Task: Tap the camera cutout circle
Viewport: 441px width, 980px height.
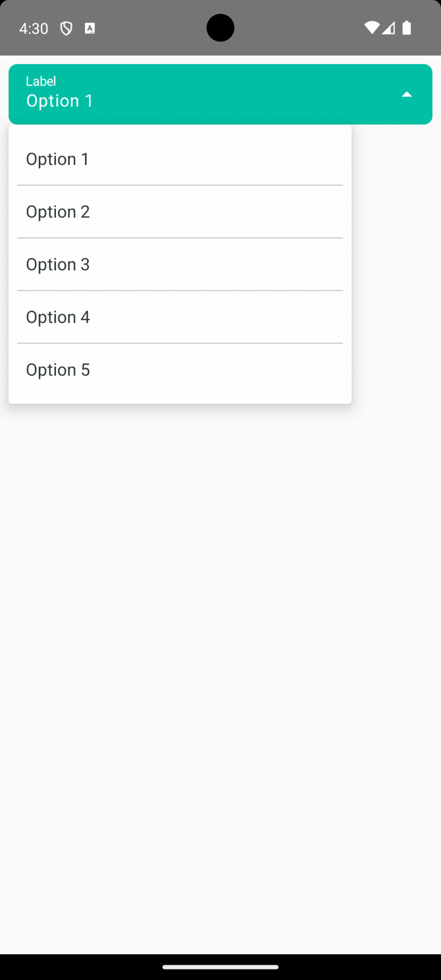Action: click(x=220, y=27)
